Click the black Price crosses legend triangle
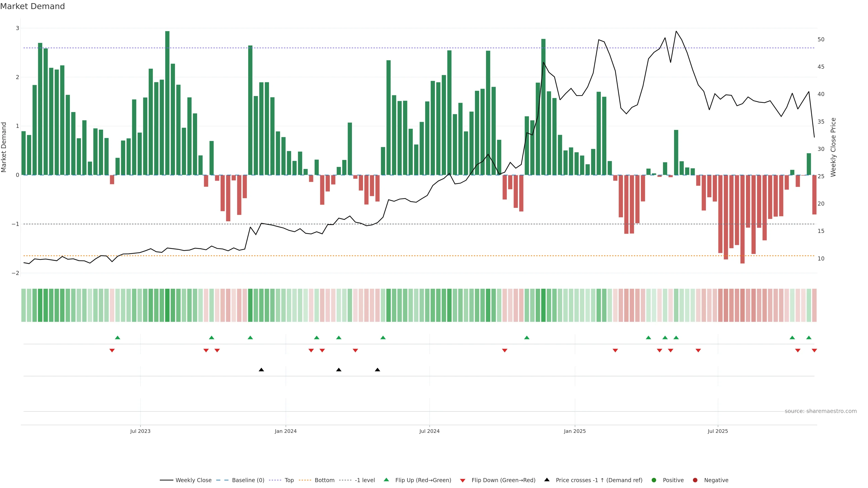 pos(547,480)
